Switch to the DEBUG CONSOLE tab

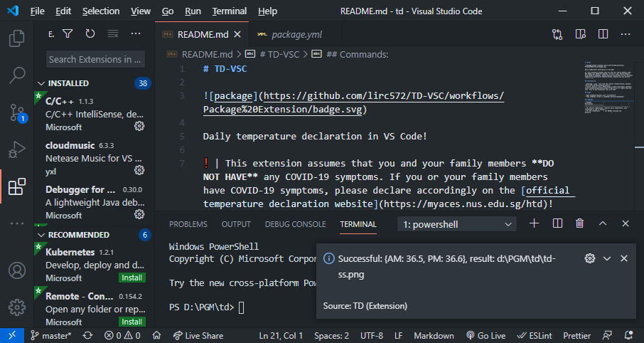click(295, 224)
